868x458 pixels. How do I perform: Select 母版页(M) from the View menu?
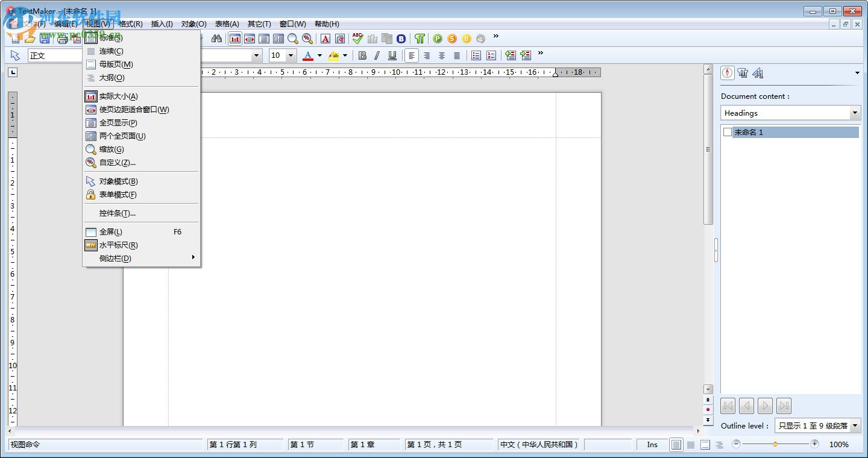[x=116, y=64]
